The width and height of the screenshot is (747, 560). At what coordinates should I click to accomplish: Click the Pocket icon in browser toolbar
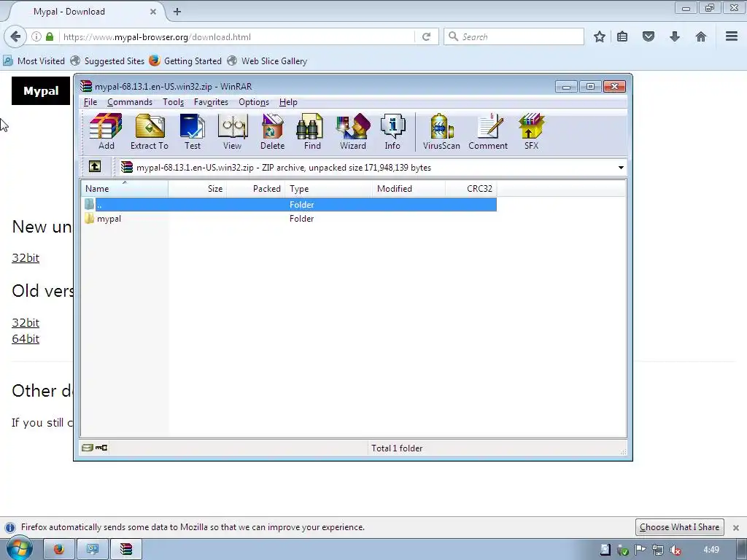pos(649,36)
